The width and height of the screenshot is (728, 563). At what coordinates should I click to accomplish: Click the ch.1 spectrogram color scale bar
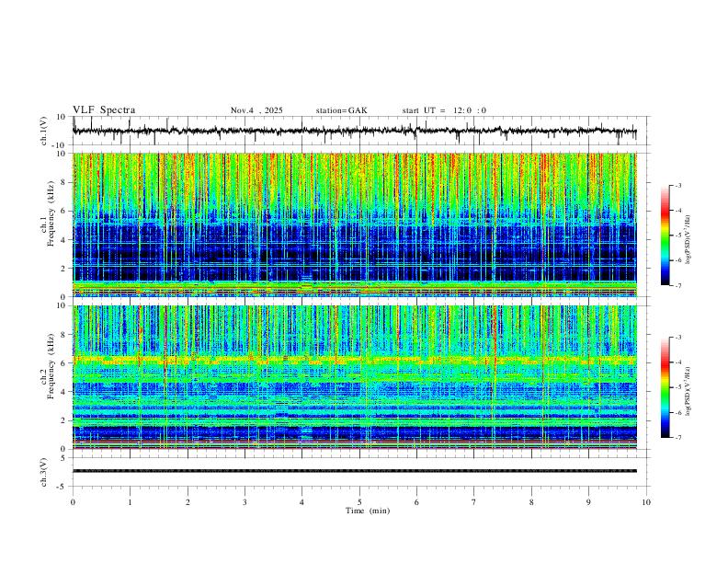click(x=665, y=236)
